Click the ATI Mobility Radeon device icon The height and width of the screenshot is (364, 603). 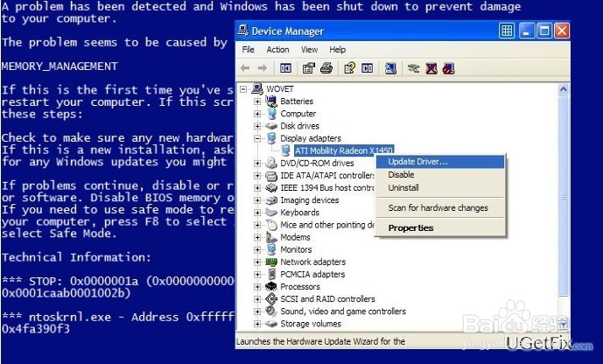(x=285, y=150)
